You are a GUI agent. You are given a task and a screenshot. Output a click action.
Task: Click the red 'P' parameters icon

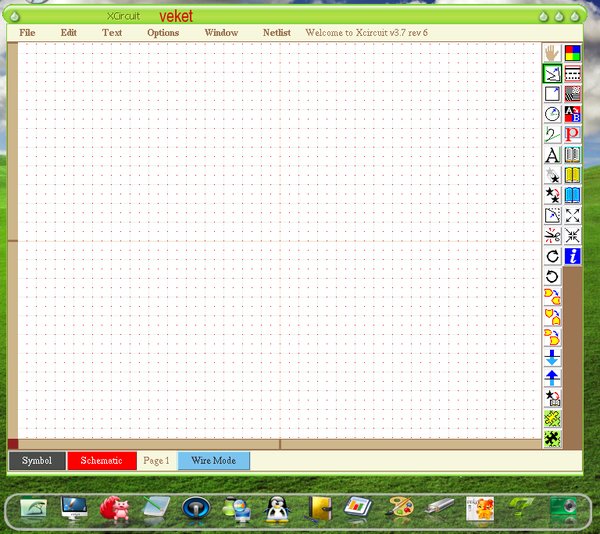click(x=572, y=134)
